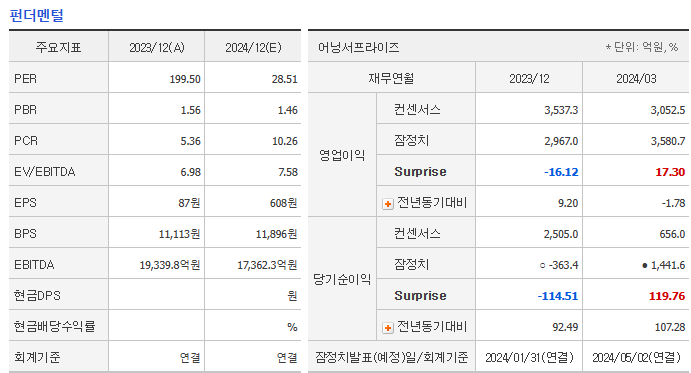The width and height of the screenshot is (691, 373).
Task: Click EBITDA estimate 17,362.3억원
Action: [267, 265]
